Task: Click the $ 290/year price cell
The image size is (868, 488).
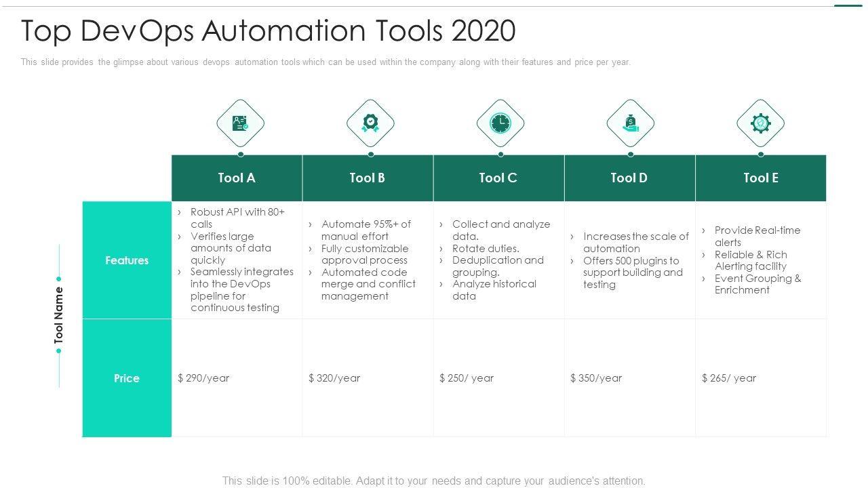Action: 204,378
